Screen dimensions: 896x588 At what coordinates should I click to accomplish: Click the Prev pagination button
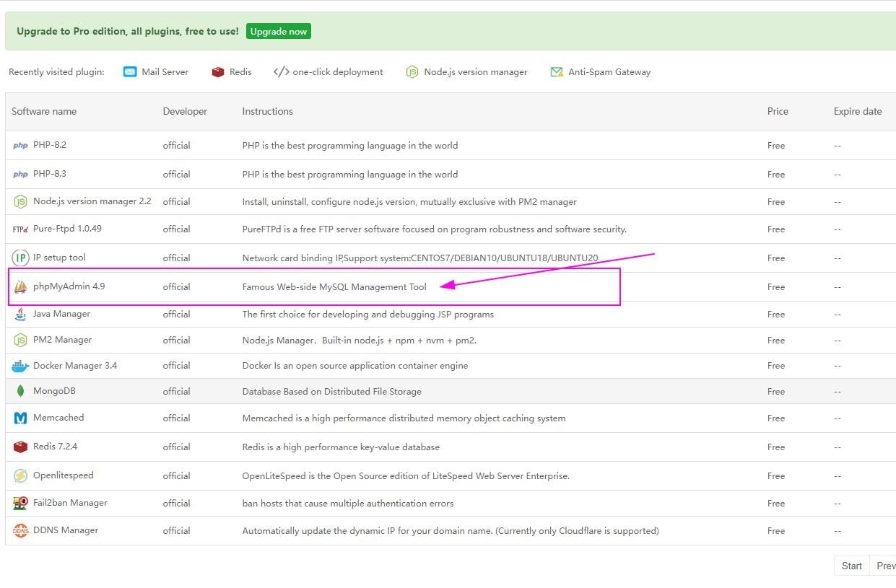(884, 566)
